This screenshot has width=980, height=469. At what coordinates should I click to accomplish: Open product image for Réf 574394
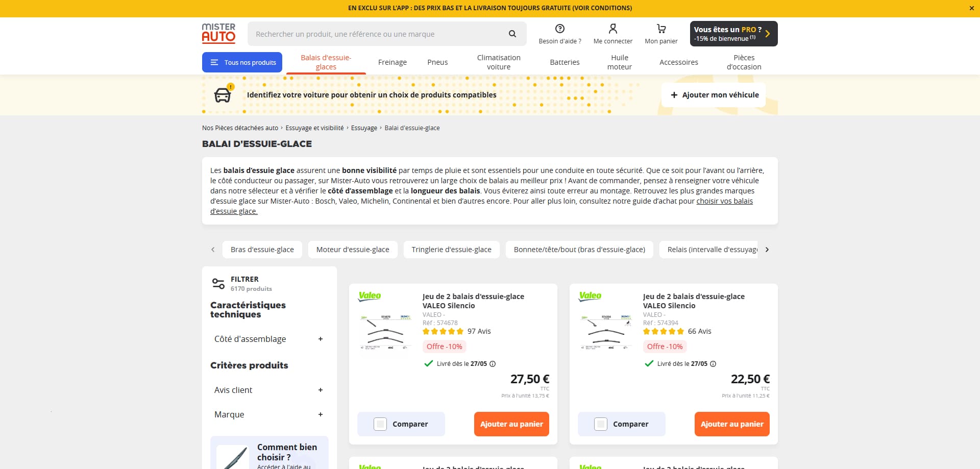[x=606, y=332]
